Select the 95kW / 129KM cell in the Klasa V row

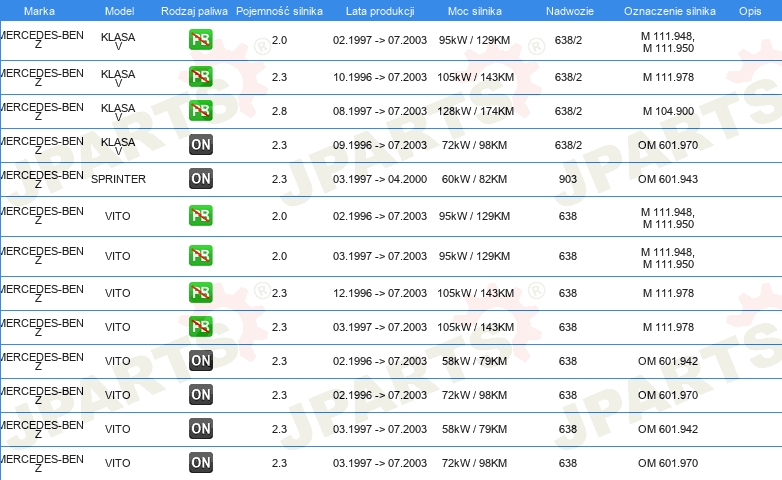[474, 40]
